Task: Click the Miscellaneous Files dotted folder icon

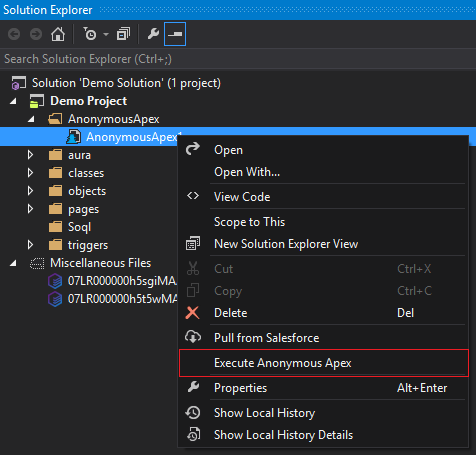Action: [37, 263]
